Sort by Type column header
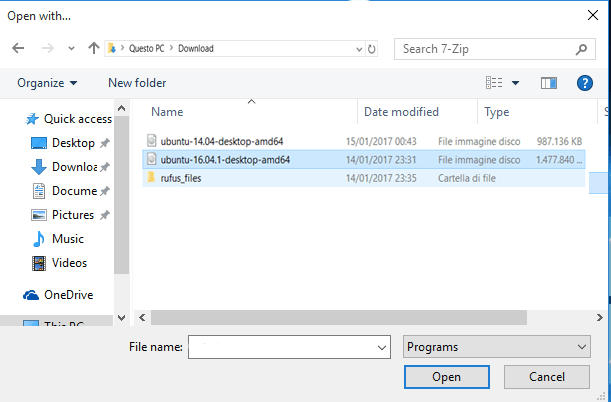 click(x=496, y=113)
